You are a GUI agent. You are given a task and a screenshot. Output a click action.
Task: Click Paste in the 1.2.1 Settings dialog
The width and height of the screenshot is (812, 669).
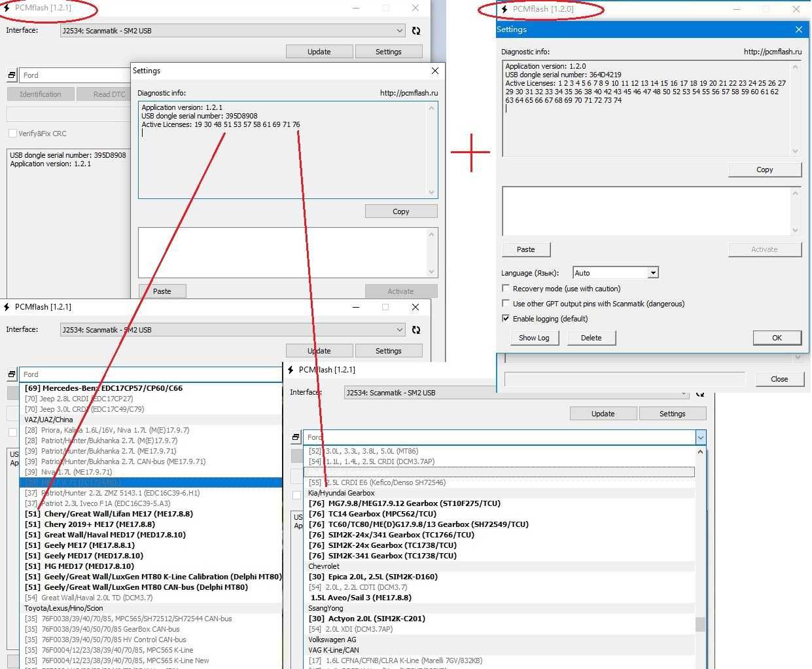point(162,291)
